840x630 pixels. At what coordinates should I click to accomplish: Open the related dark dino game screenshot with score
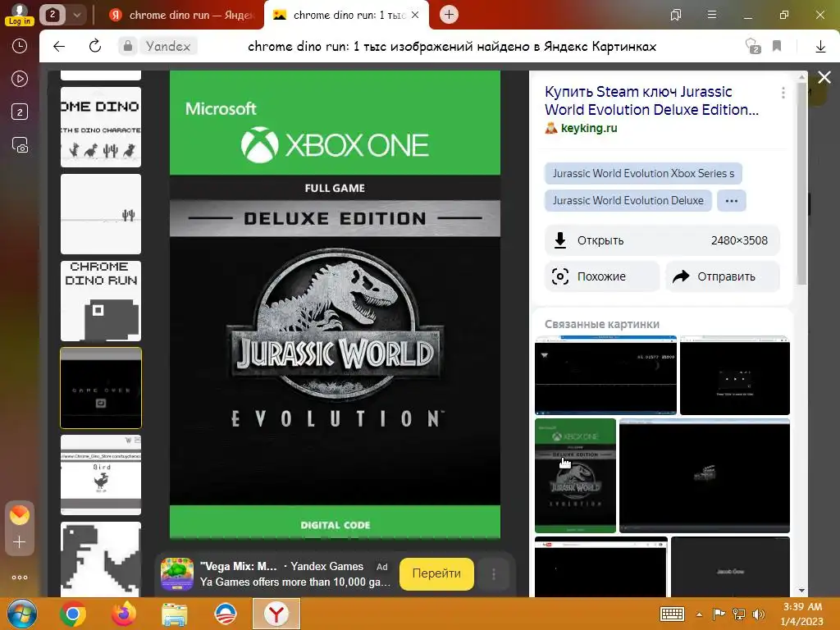[605, 375]
